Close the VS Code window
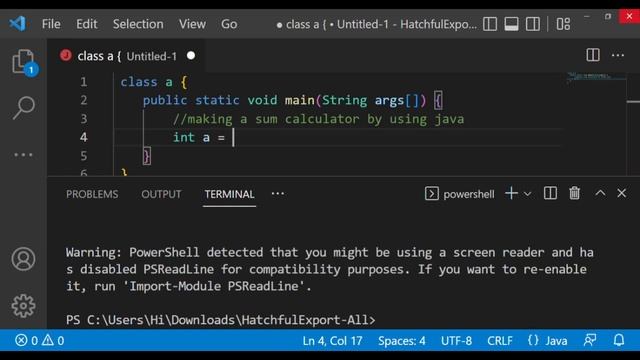Image resolution: width=640 pixels, height=360 pixels. 629,16
